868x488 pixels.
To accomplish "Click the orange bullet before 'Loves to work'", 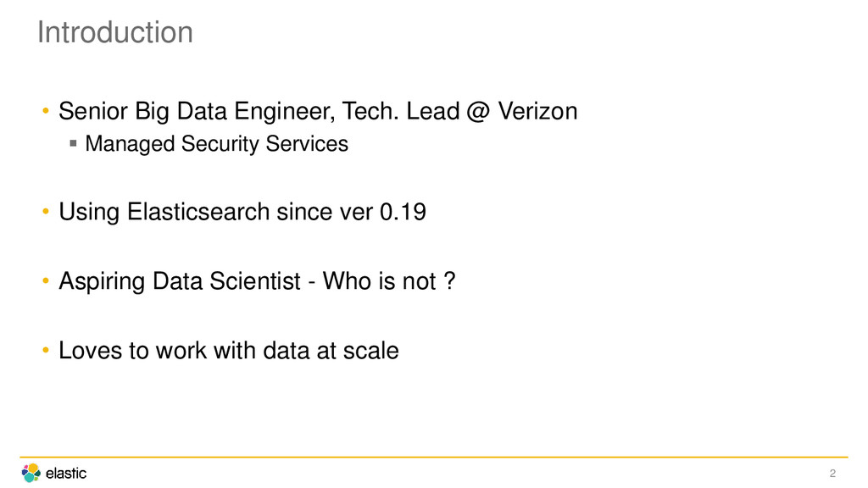I will click(x=46, y=350).
